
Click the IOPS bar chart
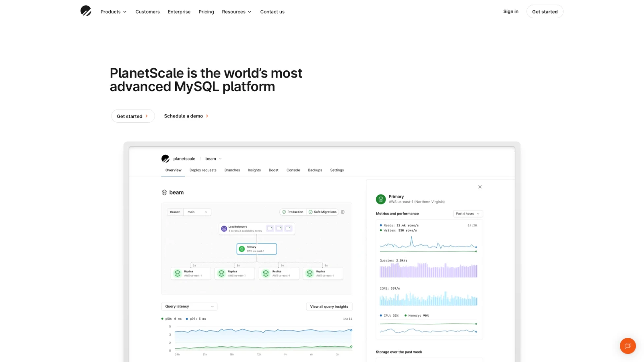coord(428,298)
